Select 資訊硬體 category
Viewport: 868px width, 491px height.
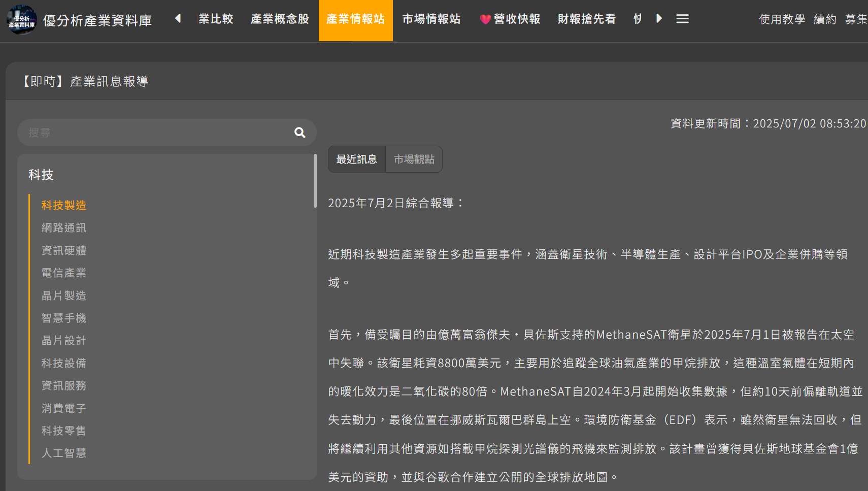click(x=64, y=250)
